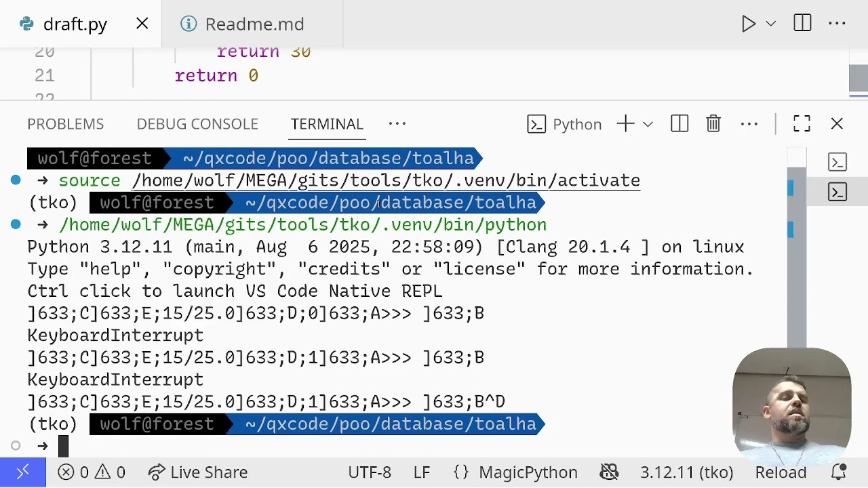Toggle maximized panel size
This screenshot has height=488, width=868.
point(802,124)
